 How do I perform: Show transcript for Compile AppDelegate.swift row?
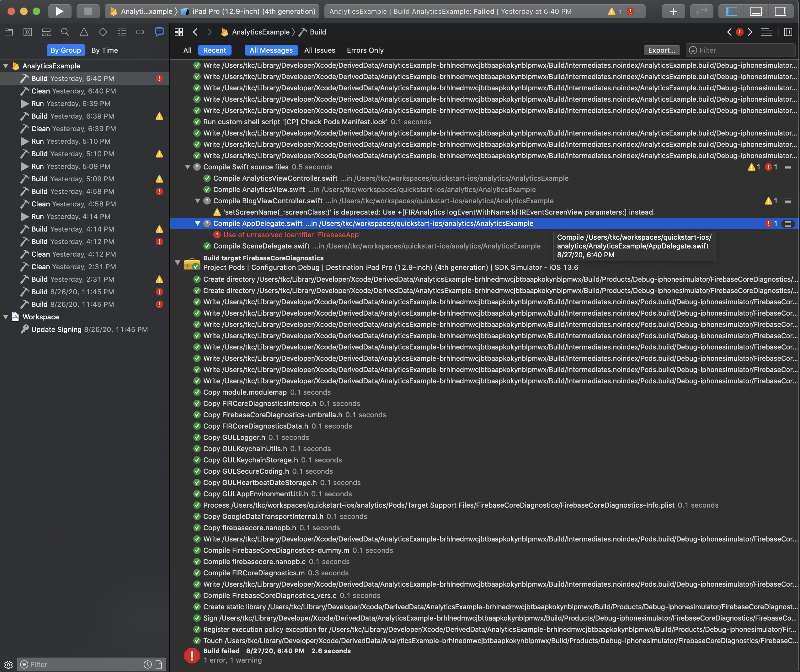click(788, 224)
